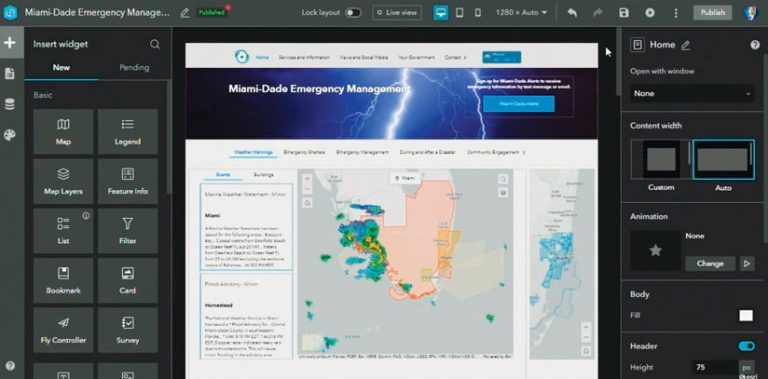Open the Insert widget panel plus icon
Screen dimensions: 768x379
[x=10, y=43]
